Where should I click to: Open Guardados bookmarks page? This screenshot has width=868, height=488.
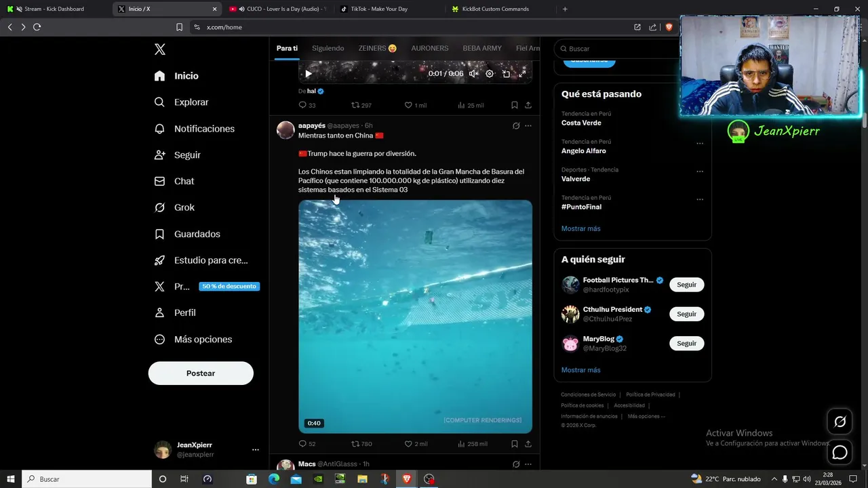tap(187, 234)
